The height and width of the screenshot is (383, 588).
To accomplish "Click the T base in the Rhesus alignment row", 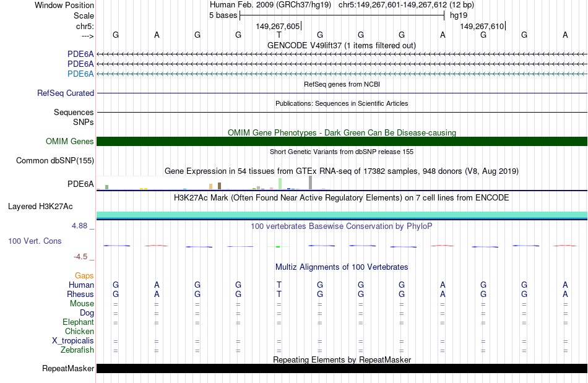I will (279, 294).
